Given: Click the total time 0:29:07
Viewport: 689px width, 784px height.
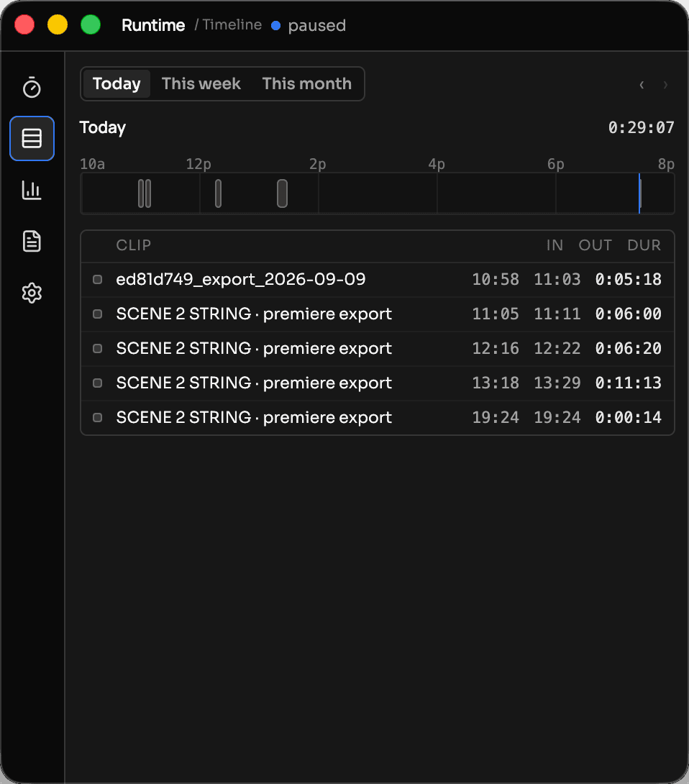Looking at the screenshot, I should point(641,127).
